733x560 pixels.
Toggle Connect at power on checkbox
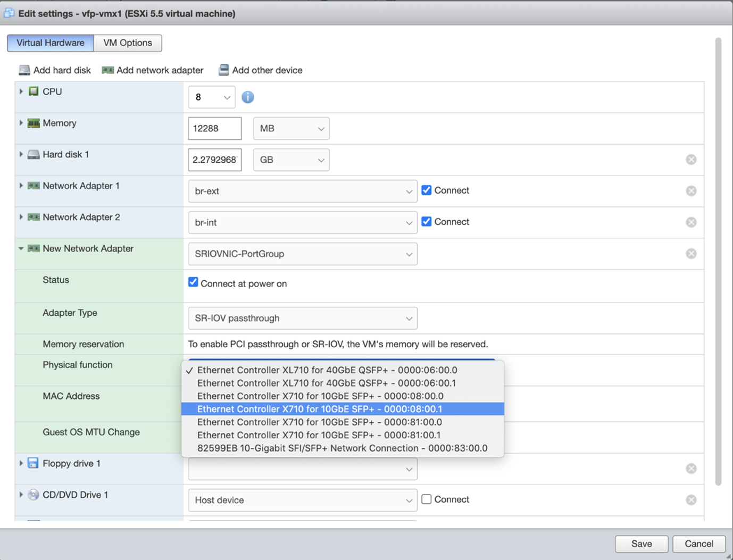click(193, 282)
